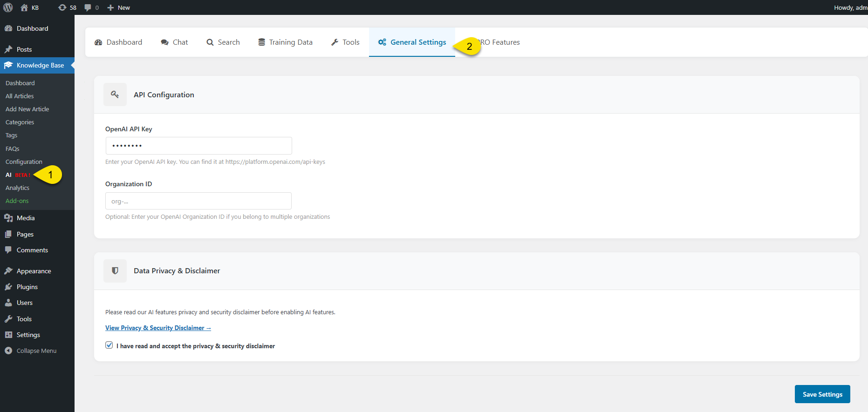Open the KB site home icon

pyautogui.click(x=25, y=7)
